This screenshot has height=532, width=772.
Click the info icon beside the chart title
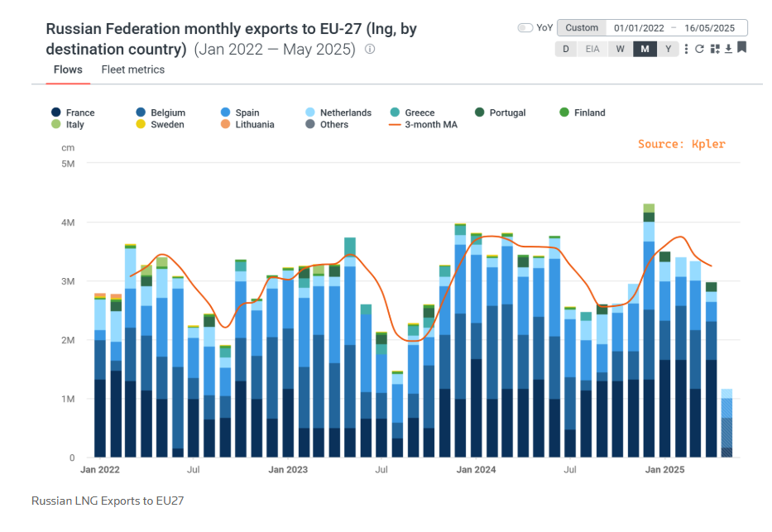(370, 49)
